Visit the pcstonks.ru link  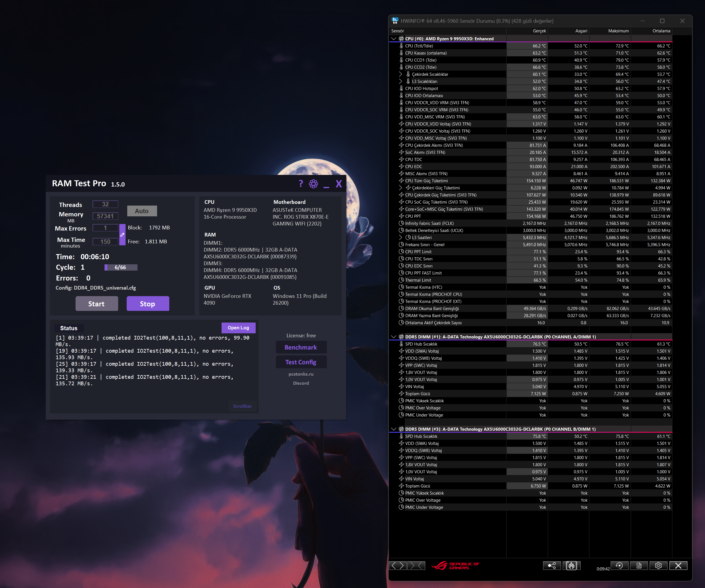301,374
